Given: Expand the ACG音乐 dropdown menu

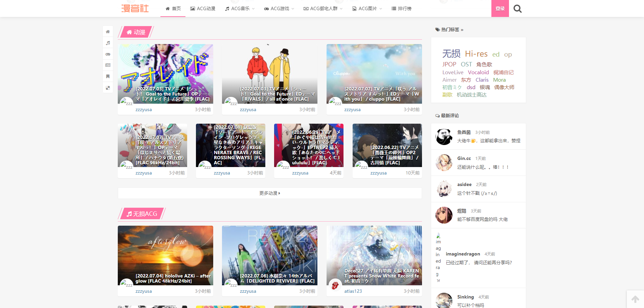Looking at the screenshot, I should click(x=240, y=8).
